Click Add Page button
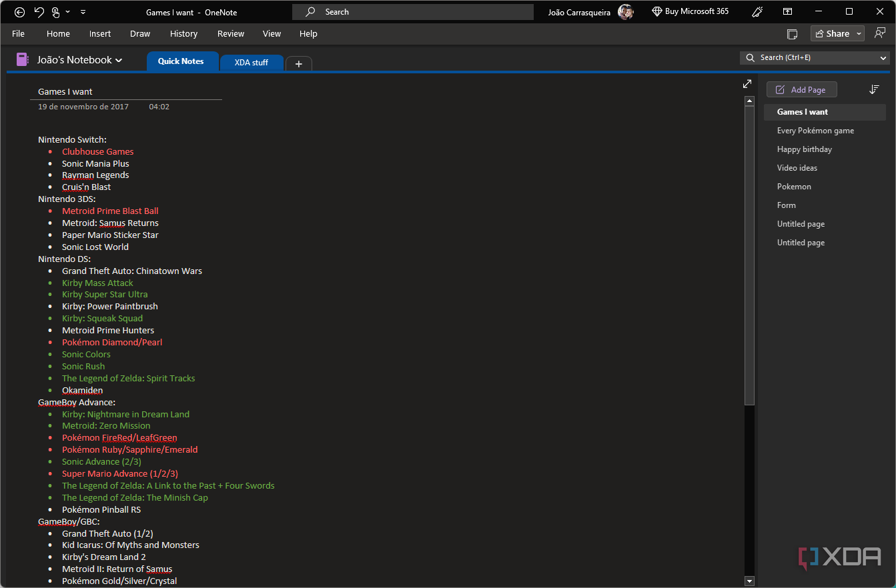The height and width of the screenshot is (588, 896). click(x=801, y=89)
